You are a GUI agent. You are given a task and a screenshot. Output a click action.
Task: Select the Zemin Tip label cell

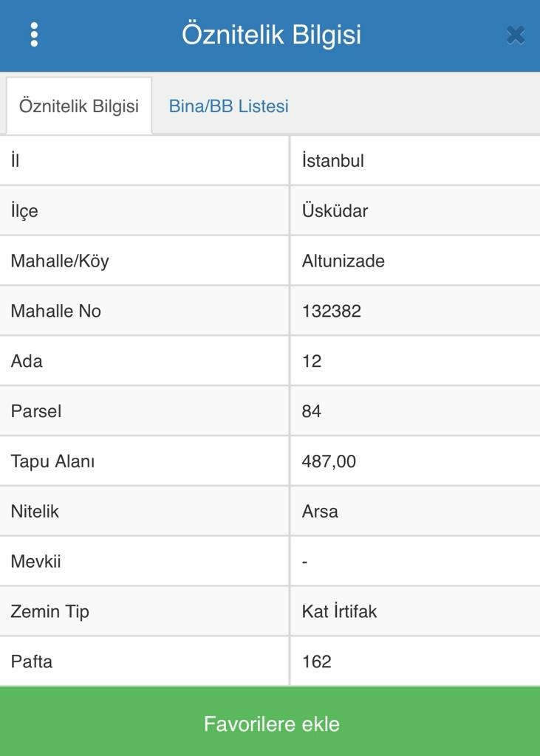49,612
